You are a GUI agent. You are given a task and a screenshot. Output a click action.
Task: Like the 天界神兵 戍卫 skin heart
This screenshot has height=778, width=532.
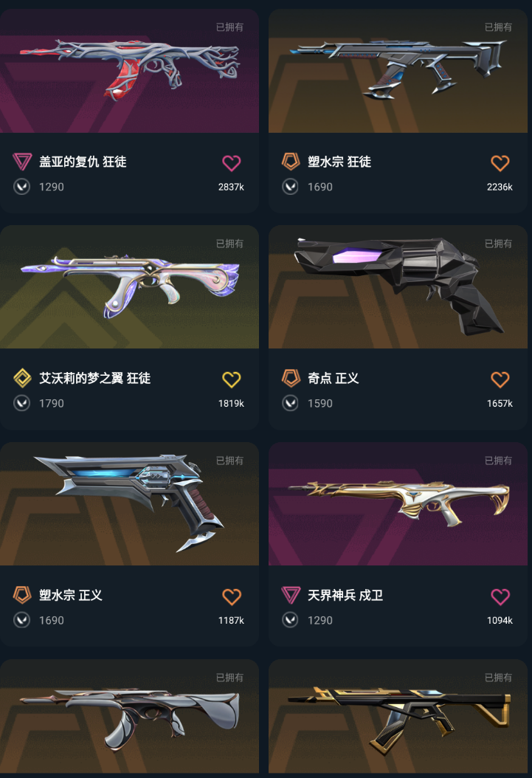[500, 596]
